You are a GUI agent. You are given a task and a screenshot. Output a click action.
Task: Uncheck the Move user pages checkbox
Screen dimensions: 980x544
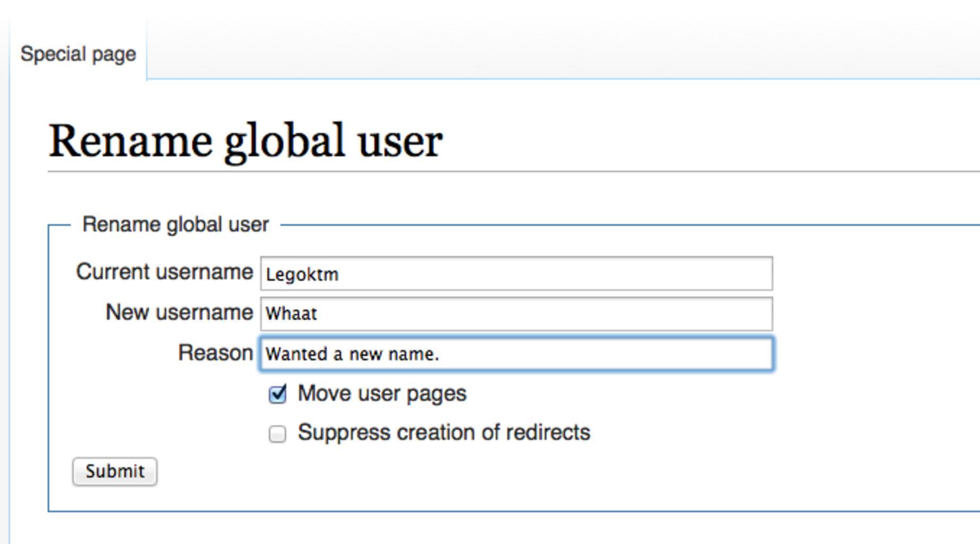tap(277, 394)
